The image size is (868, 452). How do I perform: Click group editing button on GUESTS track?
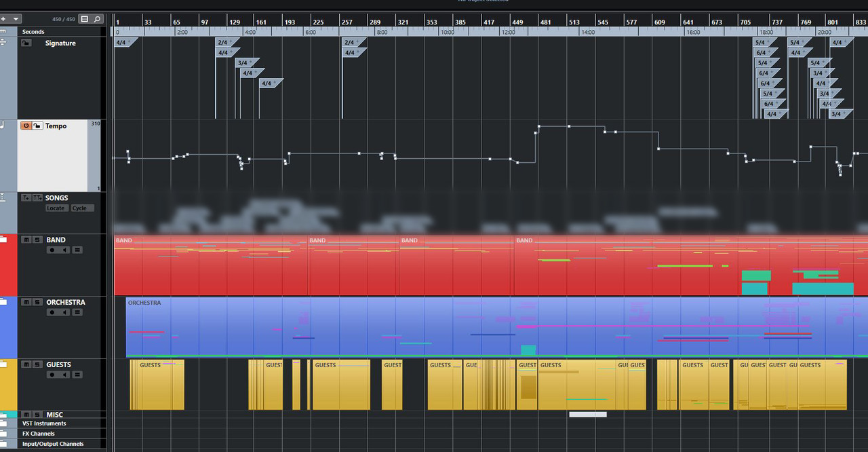pyautogui.click(x=77, y=375)
